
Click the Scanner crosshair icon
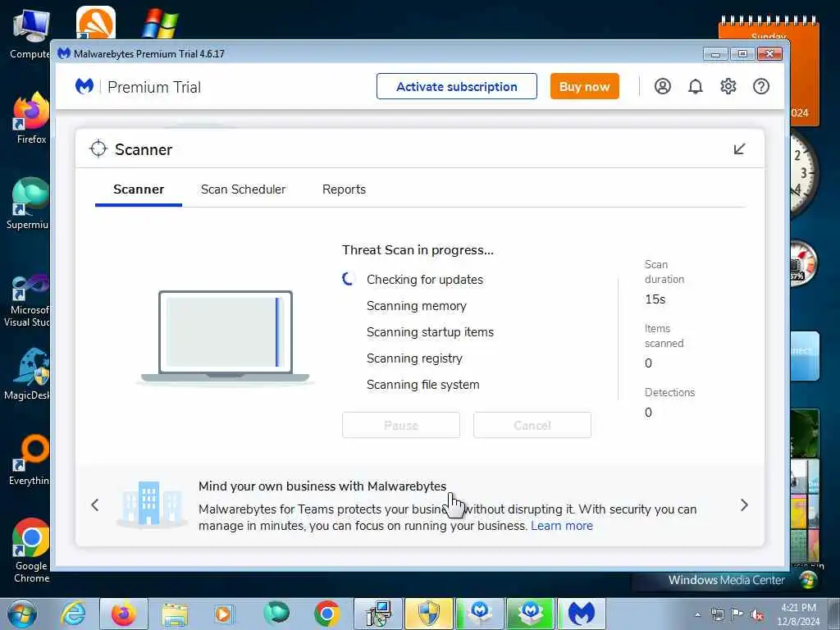pyautogui.click(x=98, y=149)
